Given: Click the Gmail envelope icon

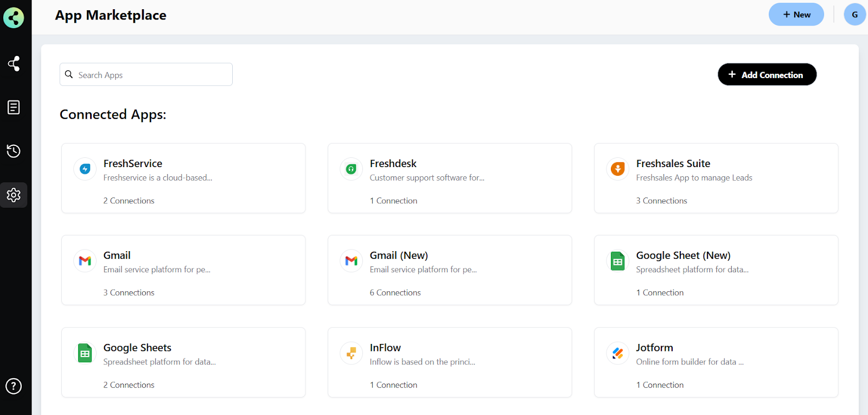Looking at the screenshot, I should click(x=85, y=261).
